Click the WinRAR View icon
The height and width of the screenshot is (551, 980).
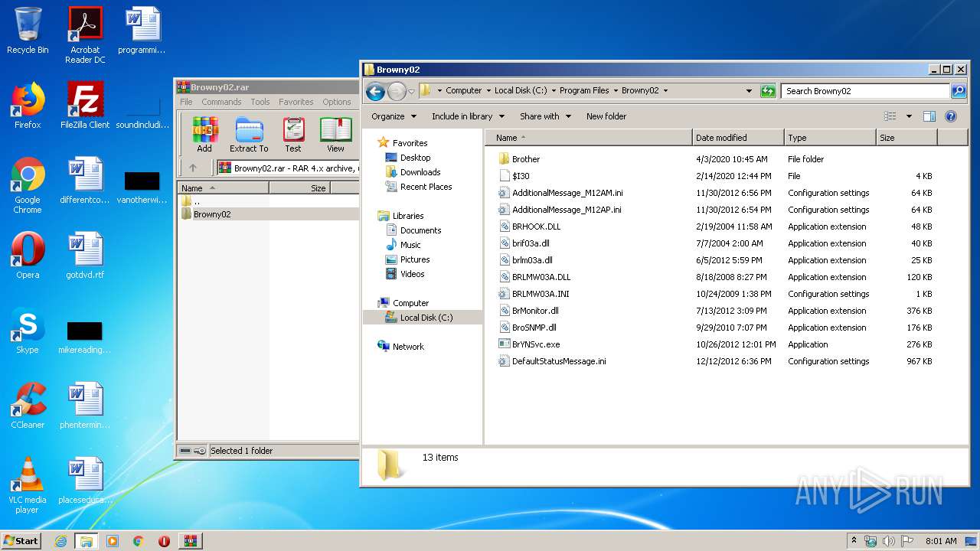[x=335, y=135]
